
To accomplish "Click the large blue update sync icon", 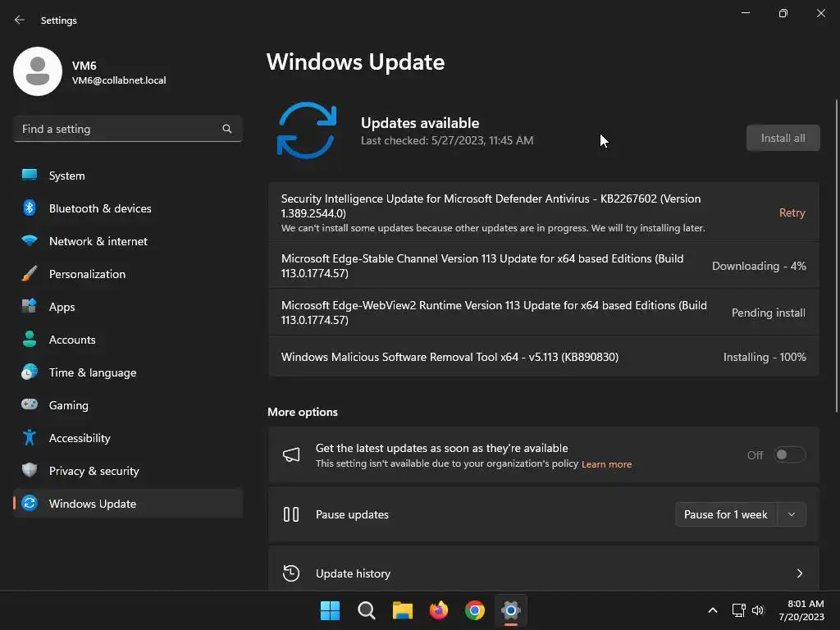I will [307, 130].
